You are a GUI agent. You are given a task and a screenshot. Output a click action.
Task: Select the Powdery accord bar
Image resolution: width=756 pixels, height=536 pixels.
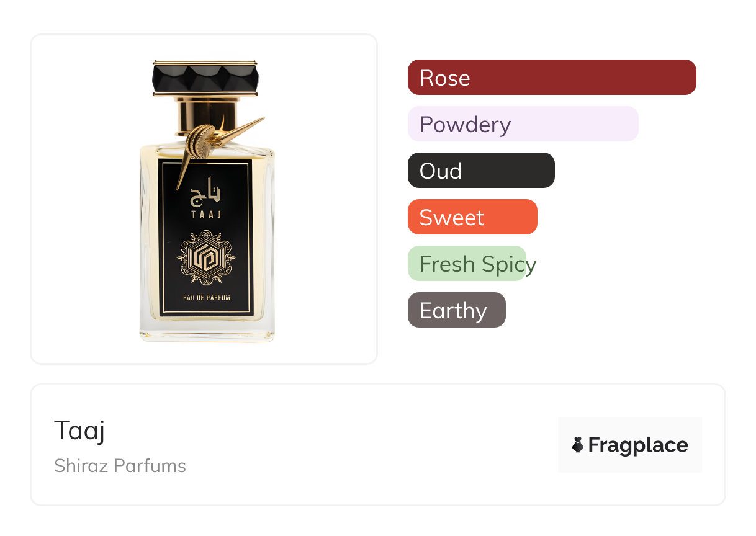(x=523, y=124)
